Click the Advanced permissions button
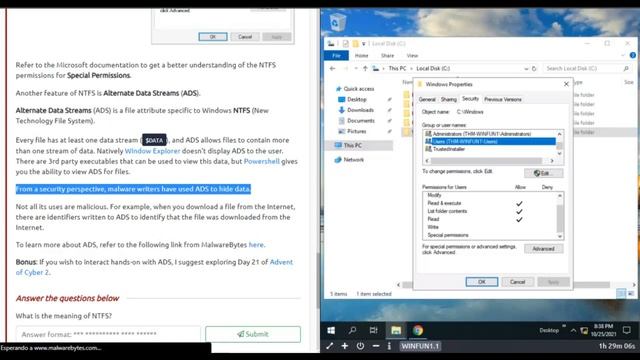Screen dimensions: 640x360 (x=543, y=249)
